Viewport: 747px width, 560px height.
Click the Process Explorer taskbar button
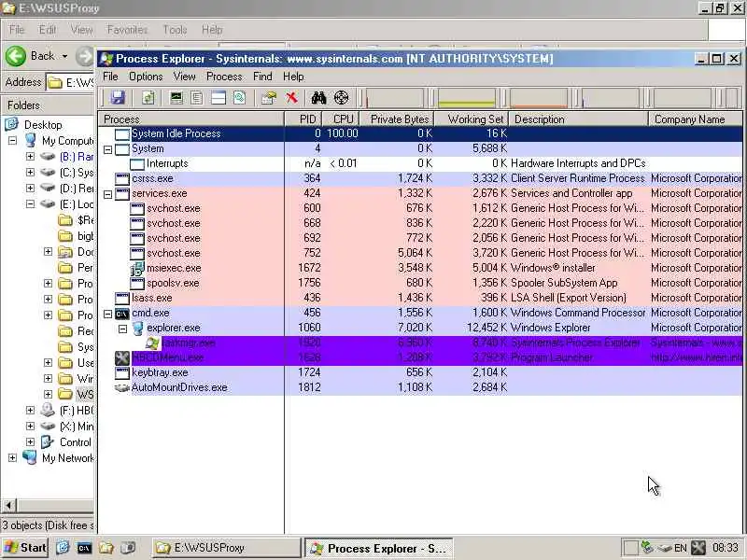[379, 548]
